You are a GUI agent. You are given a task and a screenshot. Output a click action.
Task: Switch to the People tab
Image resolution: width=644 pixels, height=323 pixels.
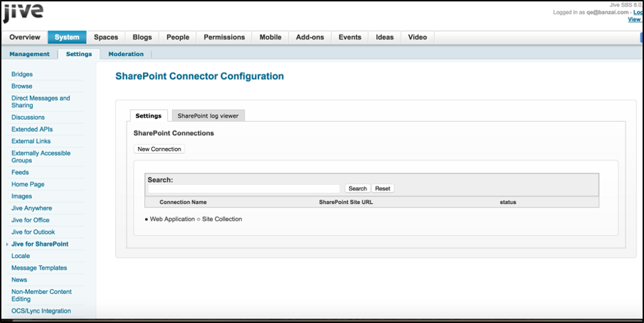pyautogui.click(x=178, y=37)
